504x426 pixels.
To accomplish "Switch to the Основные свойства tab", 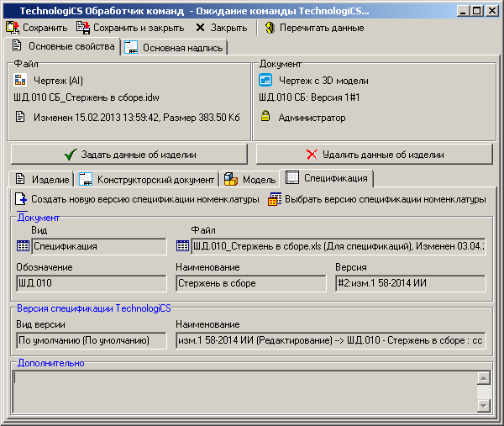I will pos(63,46).
